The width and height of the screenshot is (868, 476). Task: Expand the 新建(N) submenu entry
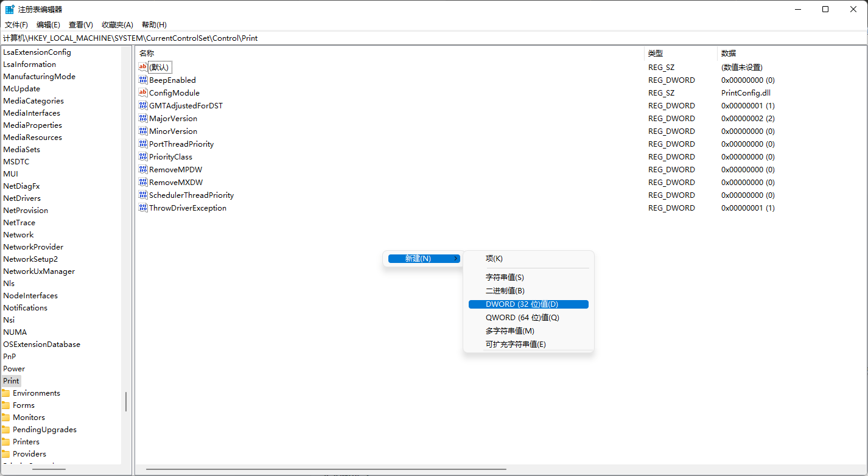point(424,259)
